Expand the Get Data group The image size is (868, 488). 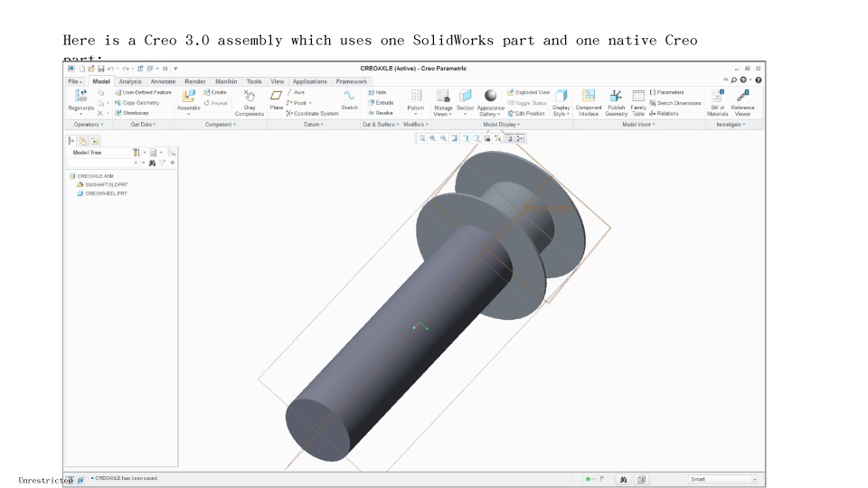(x=143, y=125)
